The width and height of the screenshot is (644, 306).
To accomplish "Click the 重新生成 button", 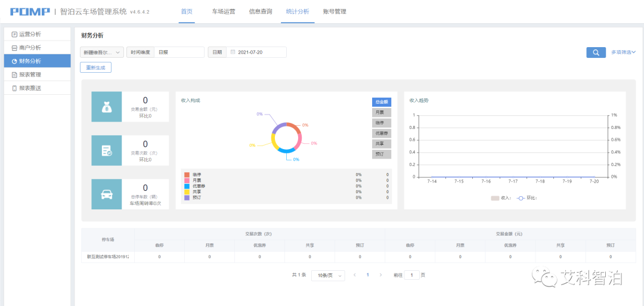I will coord(95,67).
